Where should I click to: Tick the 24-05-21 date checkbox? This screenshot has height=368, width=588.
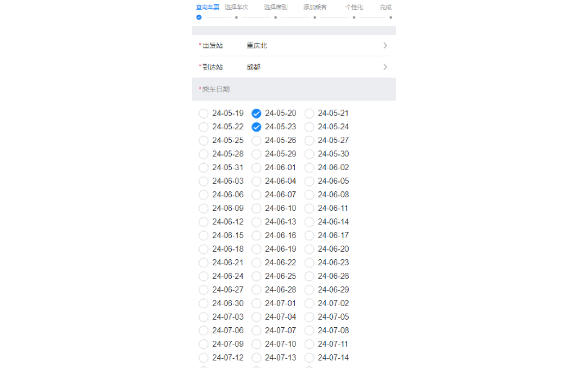click(x=310, y=114)
